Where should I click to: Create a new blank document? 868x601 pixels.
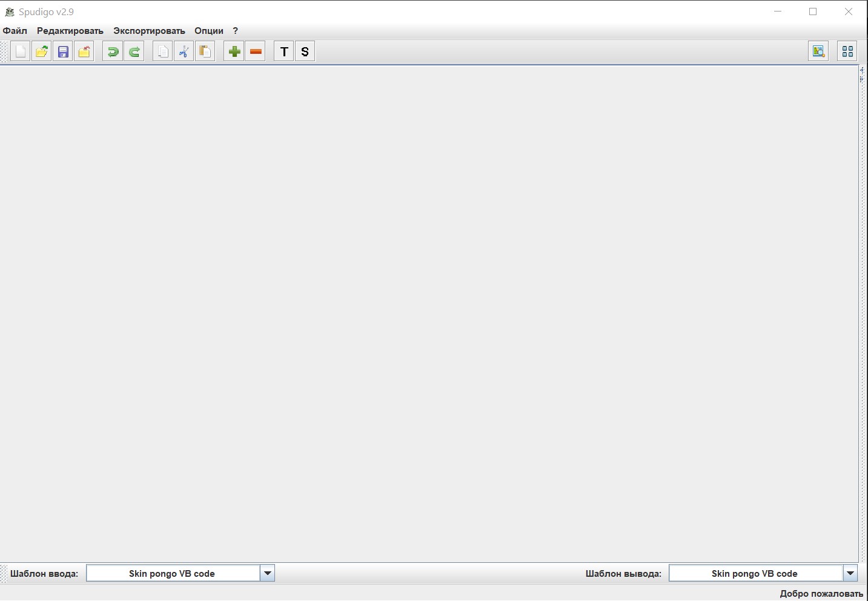click(20, 51)
